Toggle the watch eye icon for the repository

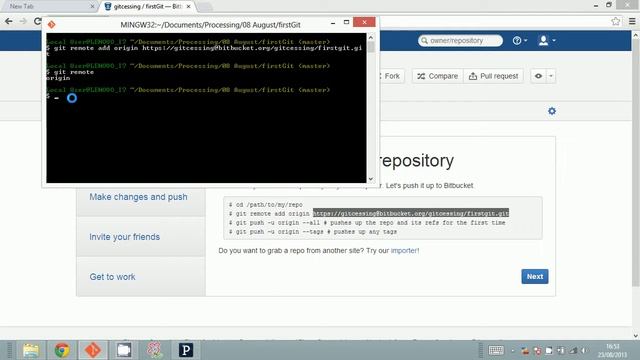coord(538,76)
